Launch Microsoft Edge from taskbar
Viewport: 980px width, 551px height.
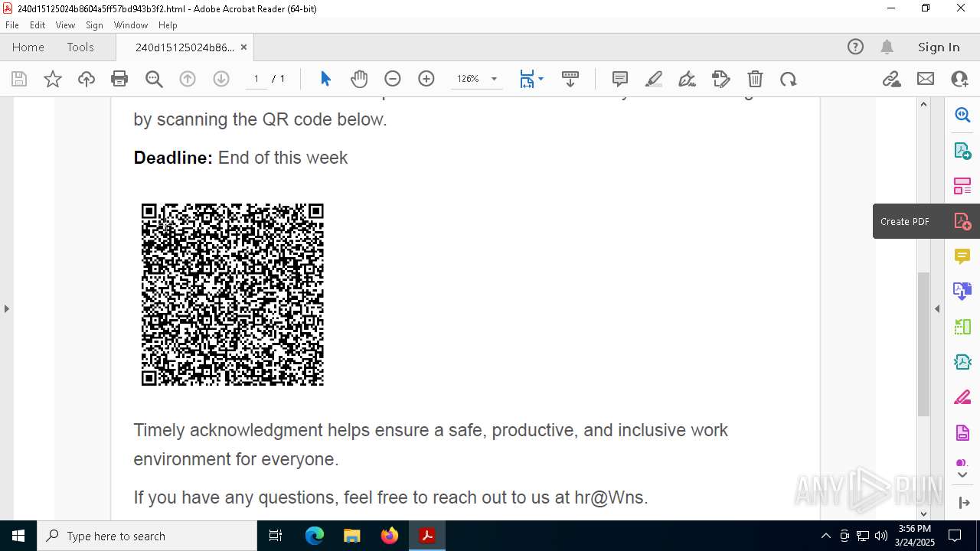[315, 536]
